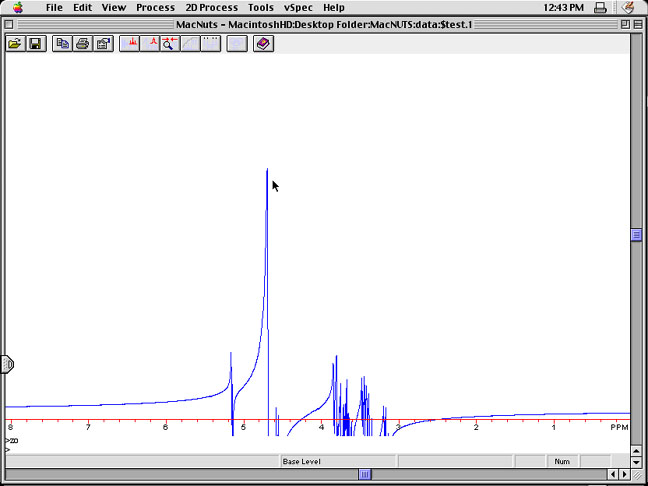
Task: Open the 2D Process menu
Action: pyautogui.click(x=211, y=7)
